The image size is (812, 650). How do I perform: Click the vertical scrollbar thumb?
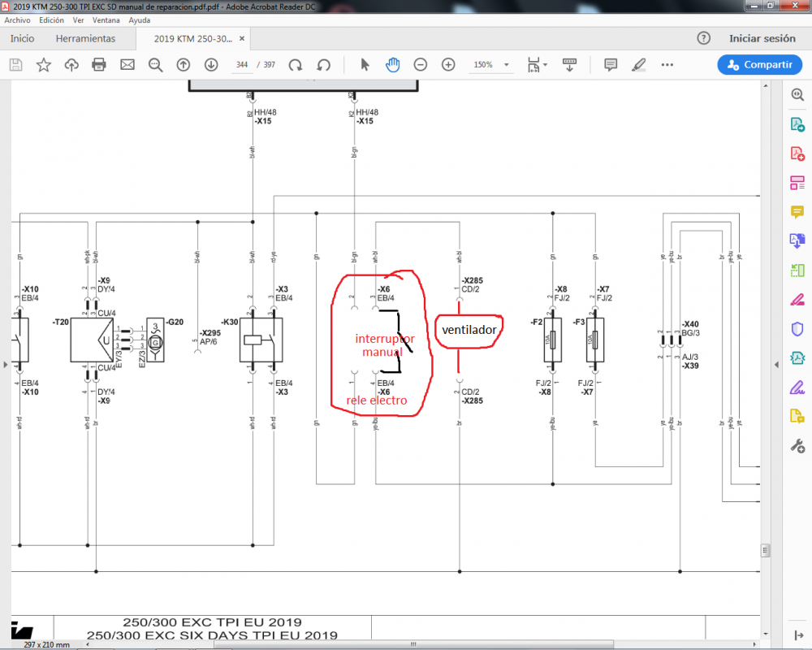pos(766,550)
